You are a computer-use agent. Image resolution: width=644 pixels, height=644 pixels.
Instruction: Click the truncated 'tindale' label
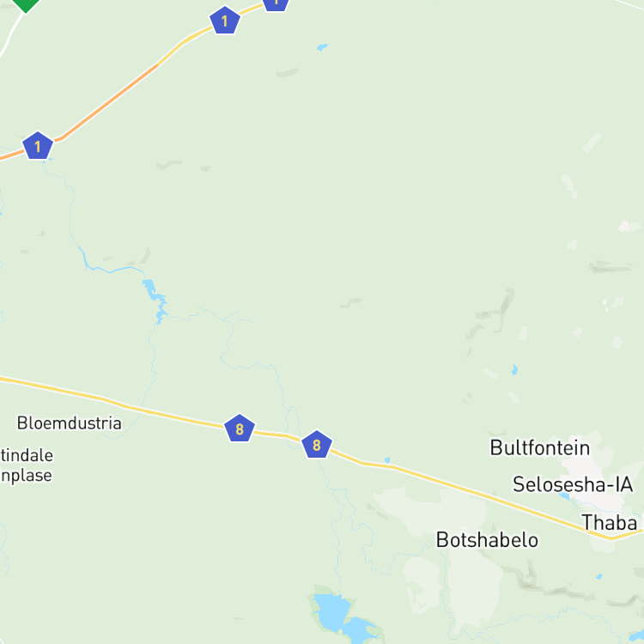27,455
